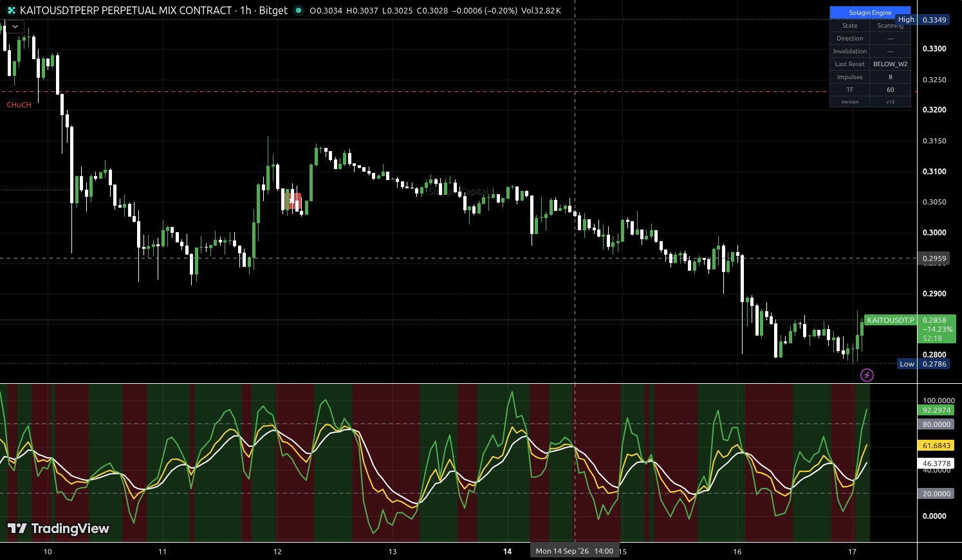Image resolution: width=962 pixels, height=560 pixels.
Task: Click the 61.6843 yellow indicator value
Action: (936, 446)
